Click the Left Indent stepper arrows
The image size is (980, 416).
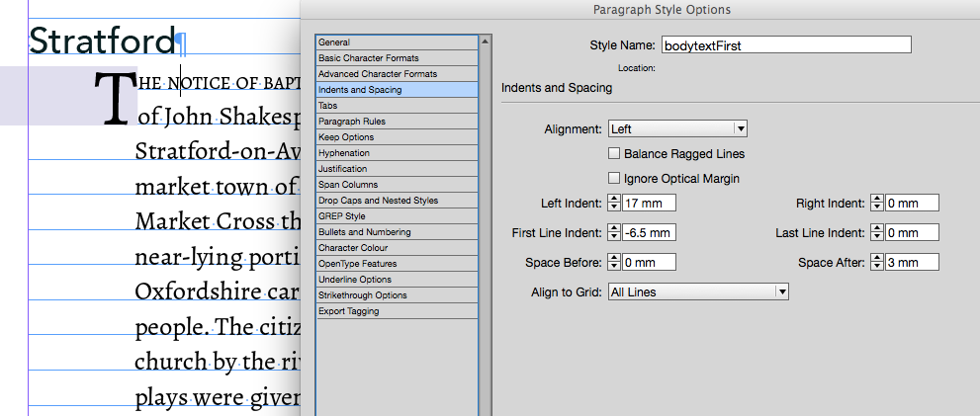(614, 203)
